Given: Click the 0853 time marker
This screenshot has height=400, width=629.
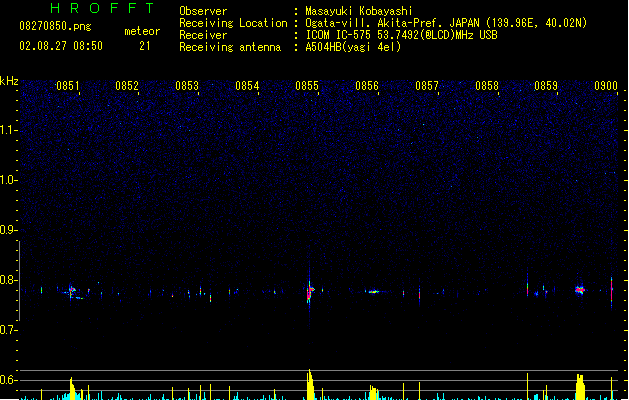Looking at the screenshot, I should click(187, 86).
